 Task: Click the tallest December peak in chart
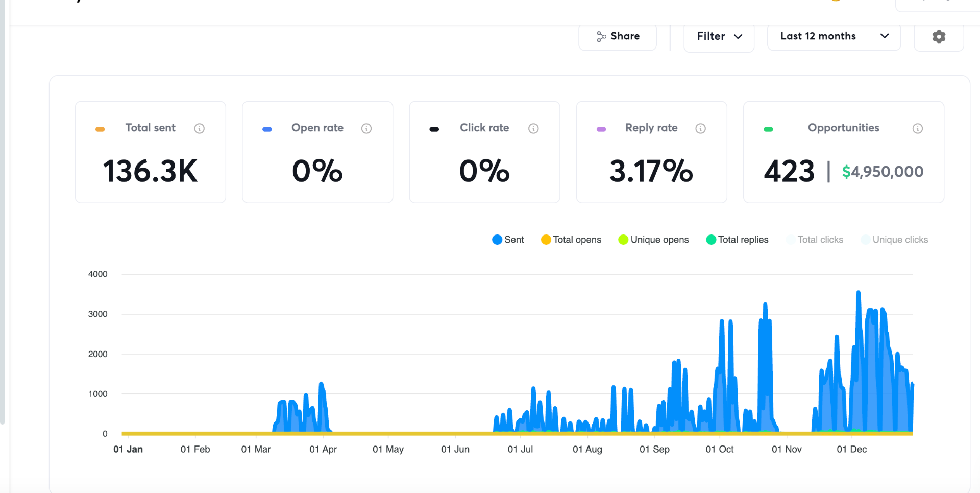859,293
